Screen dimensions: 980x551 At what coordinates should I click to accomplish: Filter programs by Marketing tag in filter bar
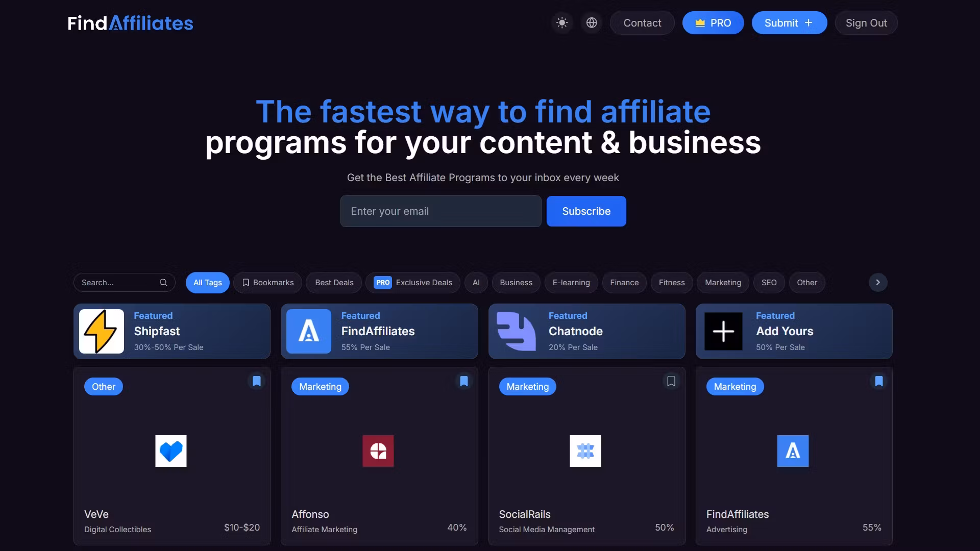click(723, 283)
